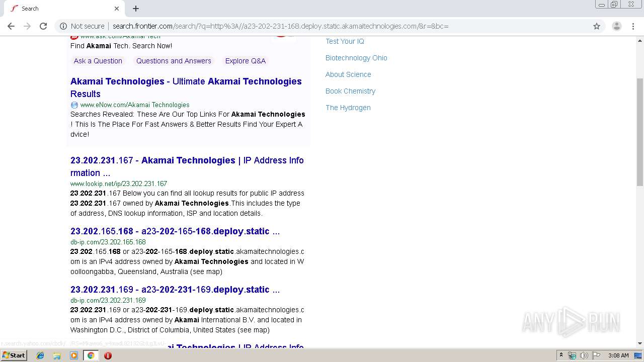The height and width of the screenshot is (362, 644).
Task: Click the network tray icon
Action: click(x=572, y=355)
